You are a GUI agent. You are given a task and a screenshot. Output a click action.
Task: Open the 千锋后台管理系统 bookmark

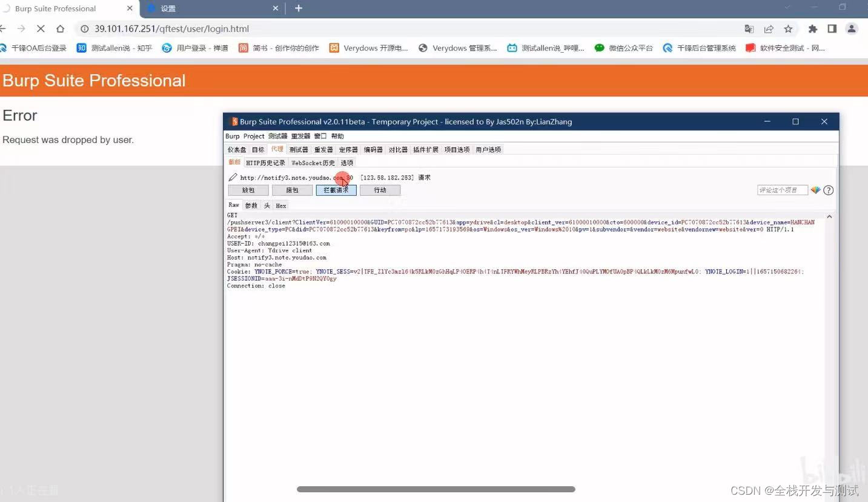700,48
